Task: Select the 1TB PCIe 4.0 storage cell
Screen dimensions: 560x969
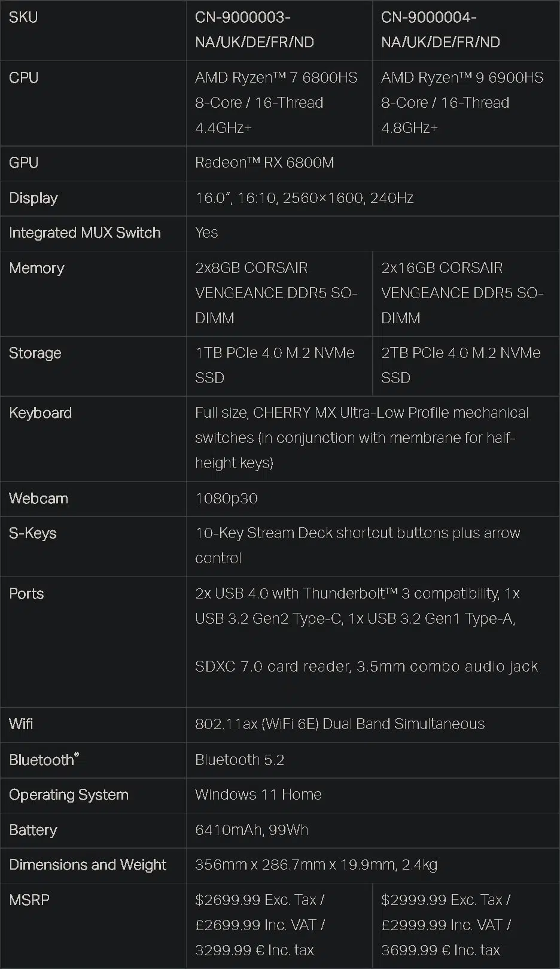Action: coord(279,366)
